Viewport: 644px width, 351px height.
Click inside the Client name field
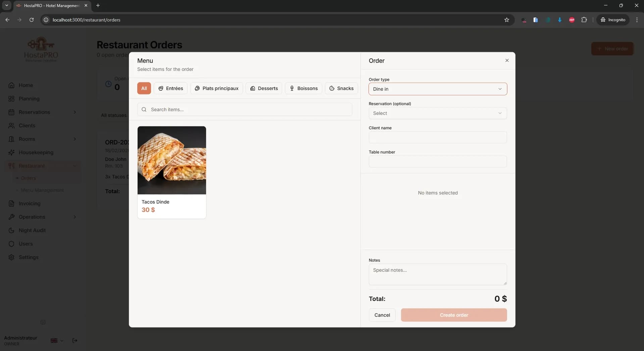[x=437, y=137]
